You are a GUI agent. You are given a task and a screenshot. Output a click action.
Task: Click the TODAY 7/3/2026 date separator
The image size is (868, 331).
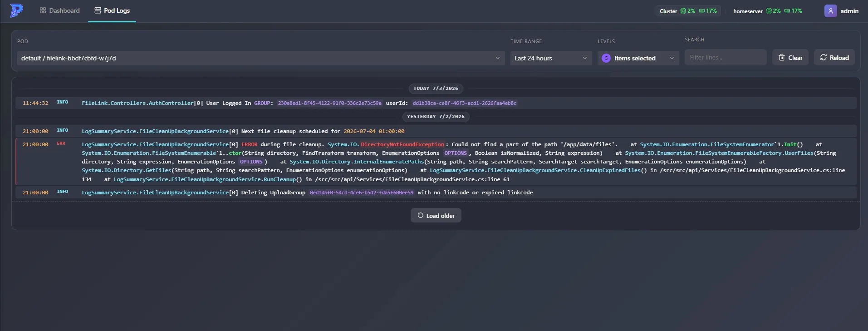point(436,89)
